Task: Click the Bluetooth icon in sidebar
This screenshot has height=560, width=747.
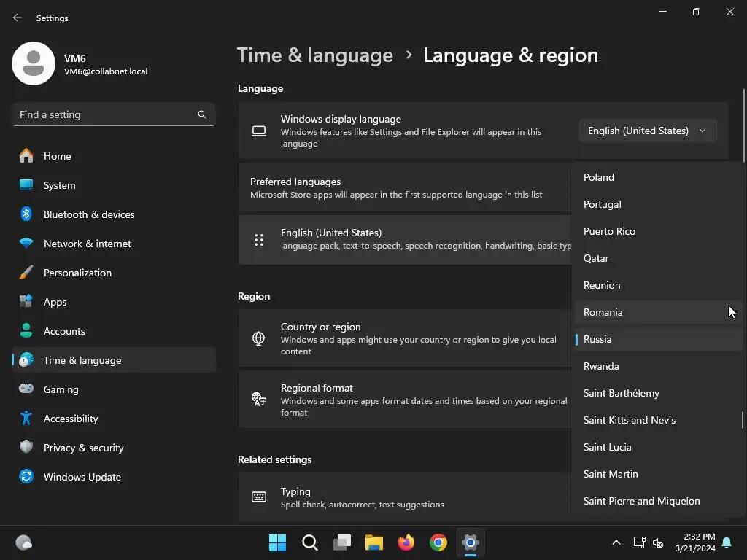Action: [x=26, y=214]
